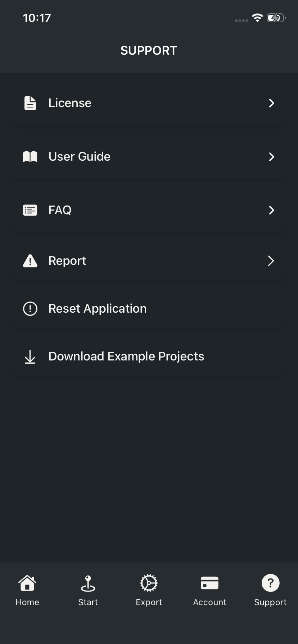Tap the Account card icon
The width and height of the screenshot is (298, 644).
pyautogui.click(x=209, y=583)
